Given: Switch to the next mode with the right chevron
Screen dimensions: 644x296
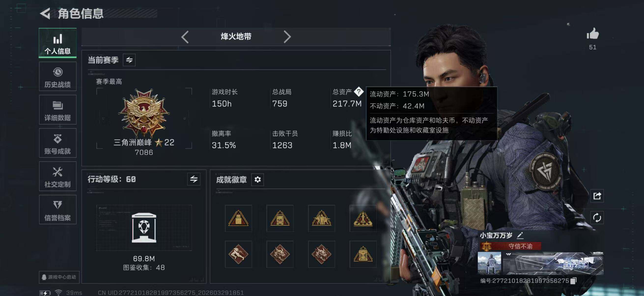Looking at the screenshot, I should tap(287, 37).
